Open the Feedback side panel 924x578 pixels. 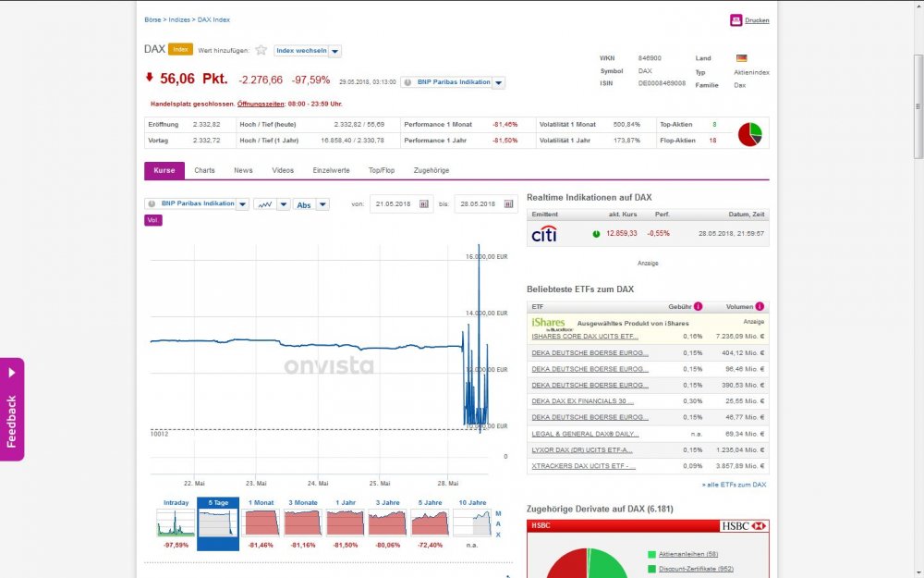click(12, 410)
